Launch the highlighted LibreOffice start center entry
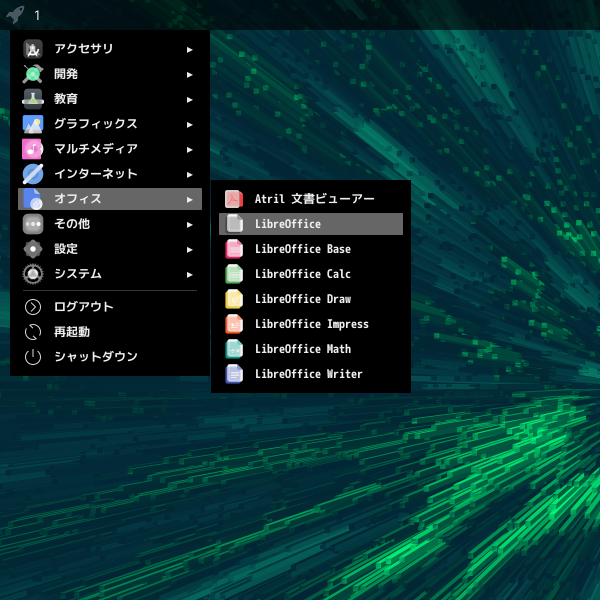Screen dimensions: 600x600 click(x=288, y=224)
